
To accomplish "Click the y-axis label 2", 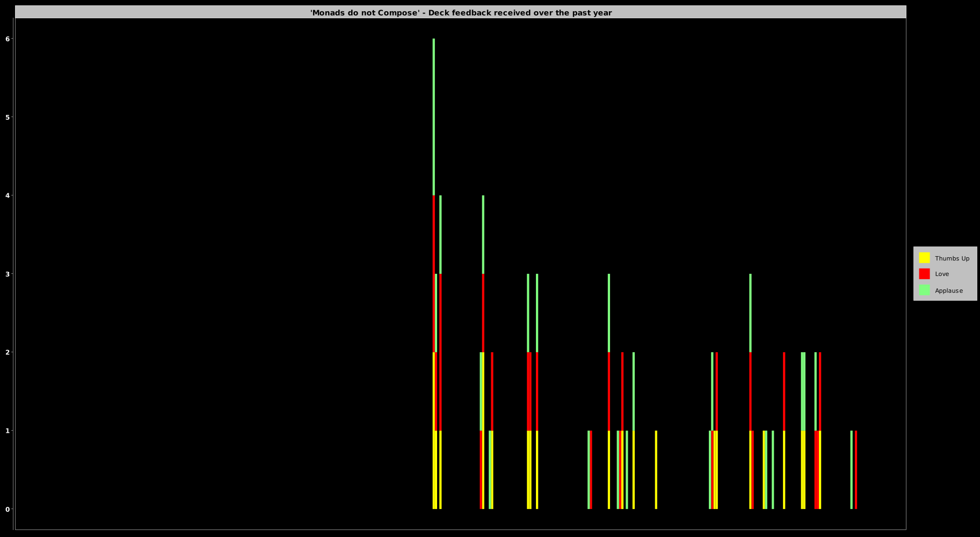I will 8,352.
